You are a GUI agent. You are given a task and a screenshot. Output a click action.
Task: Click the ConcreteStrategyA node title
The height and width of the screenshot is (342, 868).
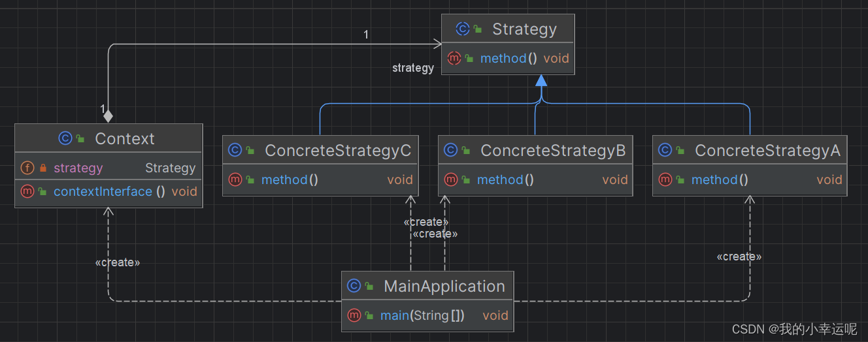point(767,151)
